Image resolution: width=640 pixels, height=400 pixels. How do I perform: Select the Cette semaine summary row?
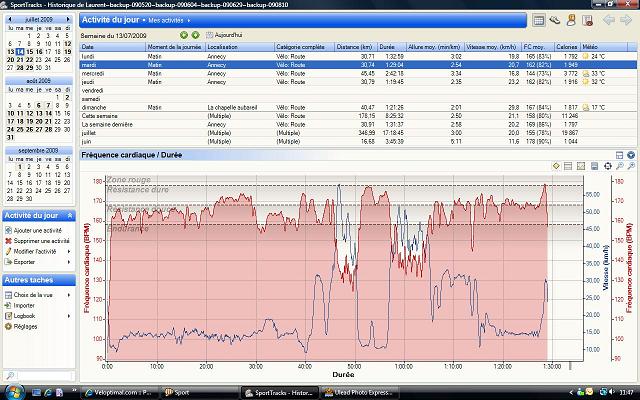[x=358, y=116]
